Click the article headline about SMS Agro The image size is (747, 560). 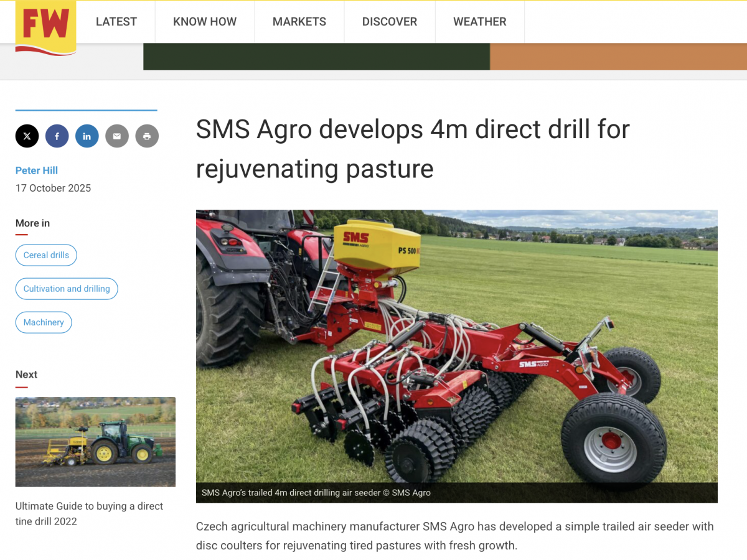click(x=413, y=149)
